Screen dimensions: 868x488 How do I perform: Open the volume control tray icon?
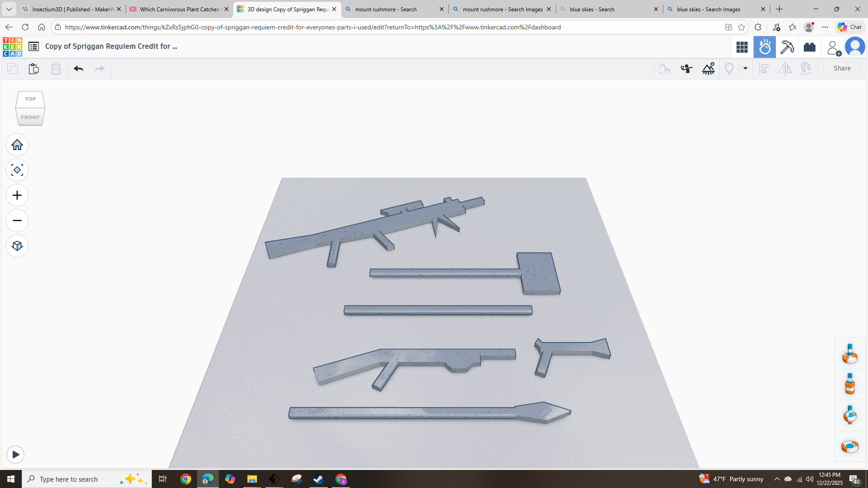pos(810,479)
